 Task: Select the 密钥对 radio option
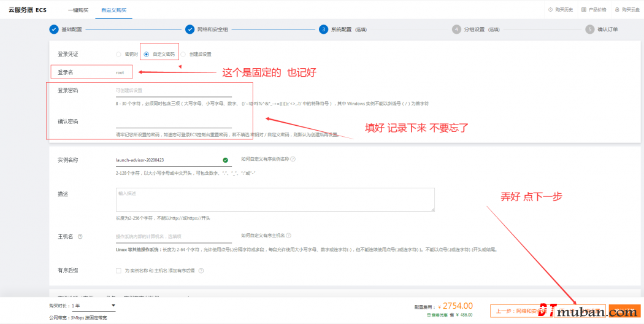tap(118, 54)
